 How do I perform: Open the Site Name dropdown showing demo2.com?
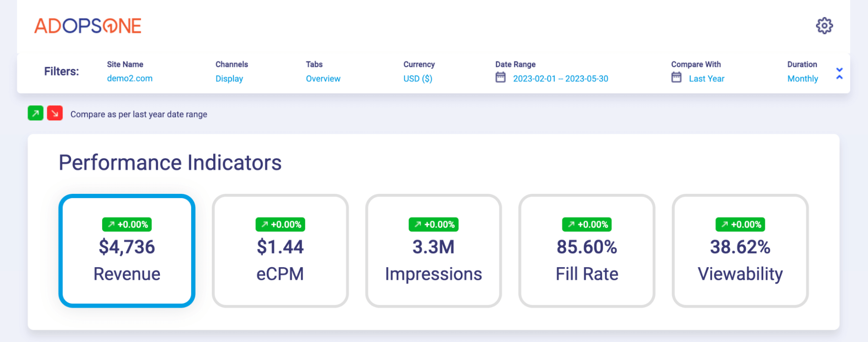[129, 79]
